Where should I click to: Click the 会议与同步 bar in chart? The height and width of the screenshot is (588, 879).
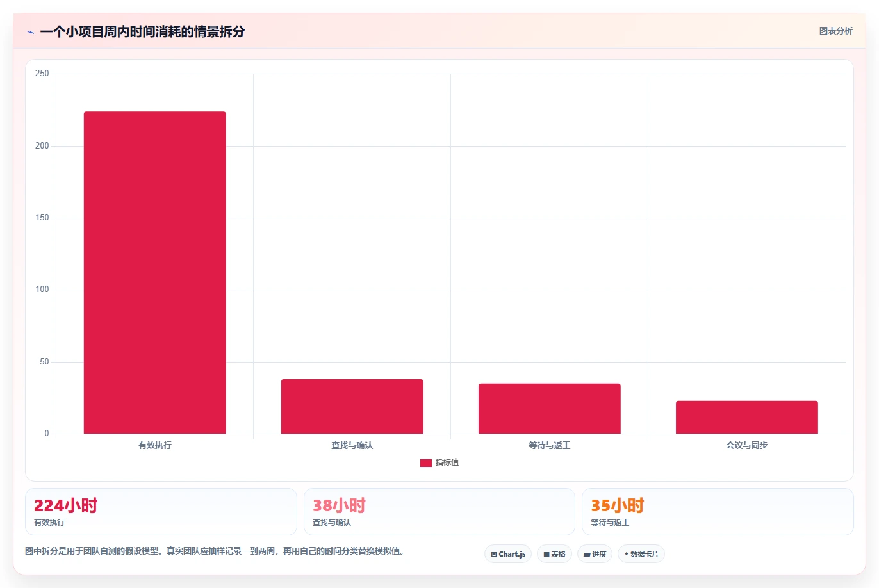click(x=747, y=418)
